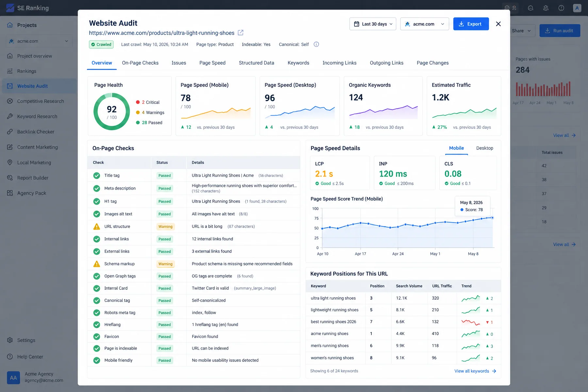
Task: Click the Report Builder sidebar icon
Action: [10, 178]
